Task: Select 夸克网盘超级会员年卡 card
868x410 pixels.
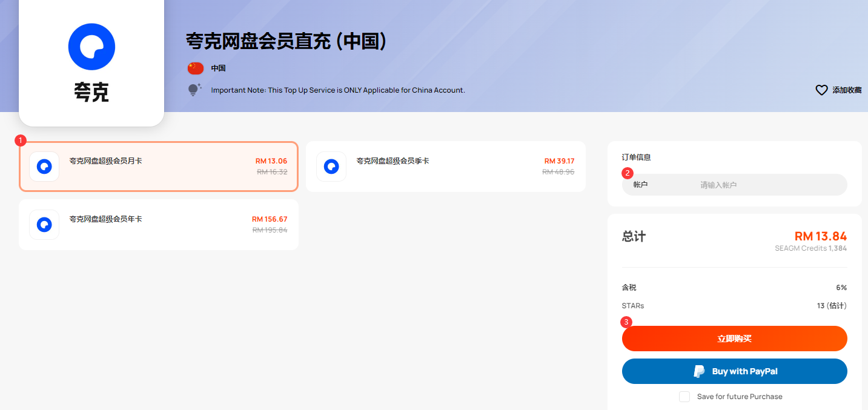Action: point(159,225)
